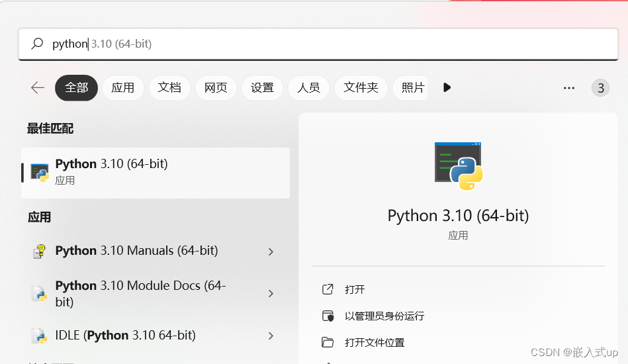The image size is (628, 364).
Task: Open Python 3.10 (64-bit) best match
Action: point(156,173)
